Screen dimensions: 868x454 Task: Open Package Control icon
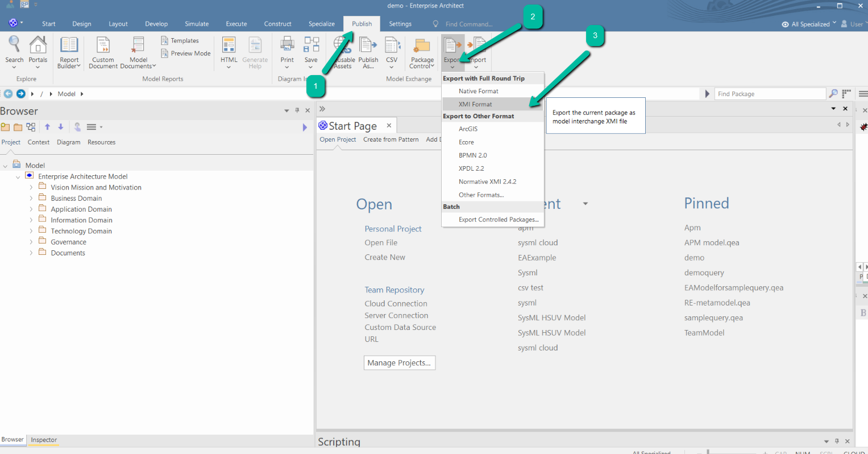(422, 46)
